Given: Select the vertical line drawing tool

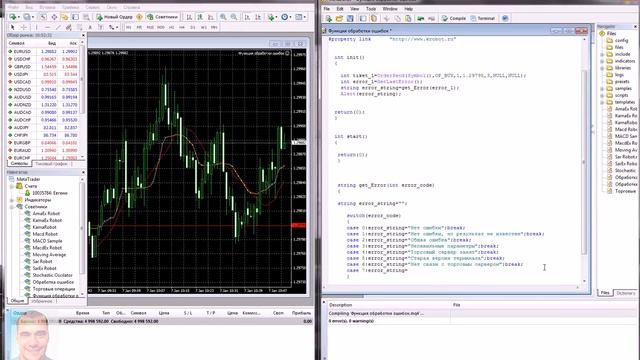Looking at the screenshot, I should pos(36,27).
